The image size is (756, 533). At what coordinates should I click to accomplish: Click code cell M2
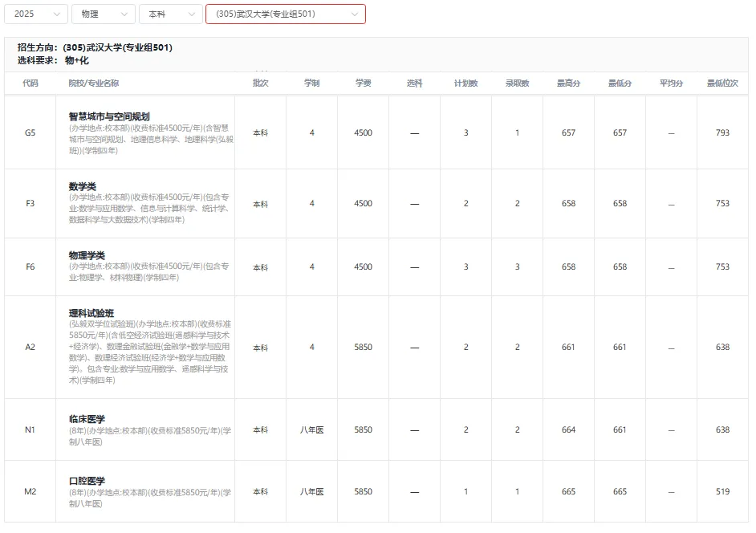coord(30,491)
